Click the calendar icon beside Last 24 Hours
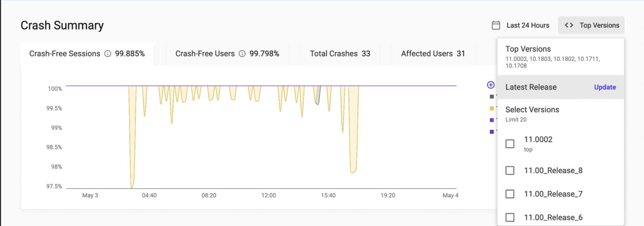644x226 pixels. (496, 25)
